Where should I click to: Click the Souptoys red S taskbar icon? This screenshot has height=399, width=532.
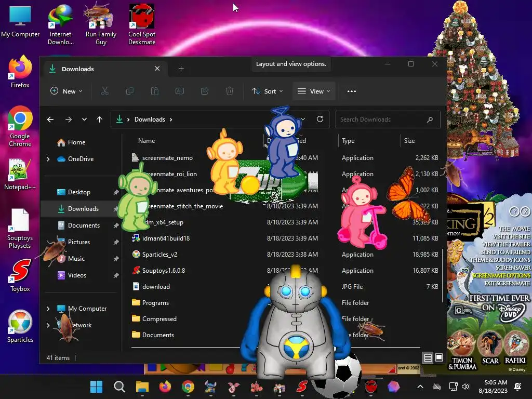(x=302, y=387)
